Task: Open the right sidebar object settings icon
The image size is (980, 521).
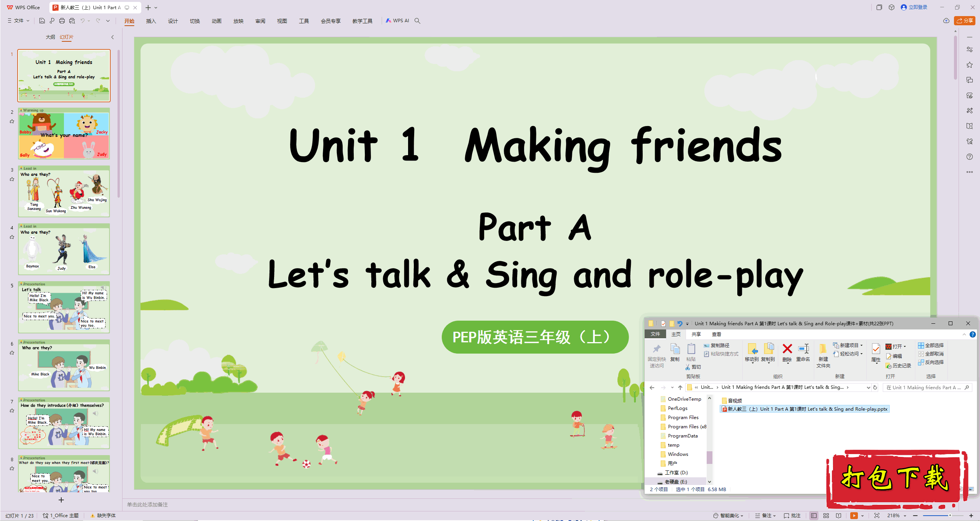Action: pyautogui.click(x=970, y=49)
